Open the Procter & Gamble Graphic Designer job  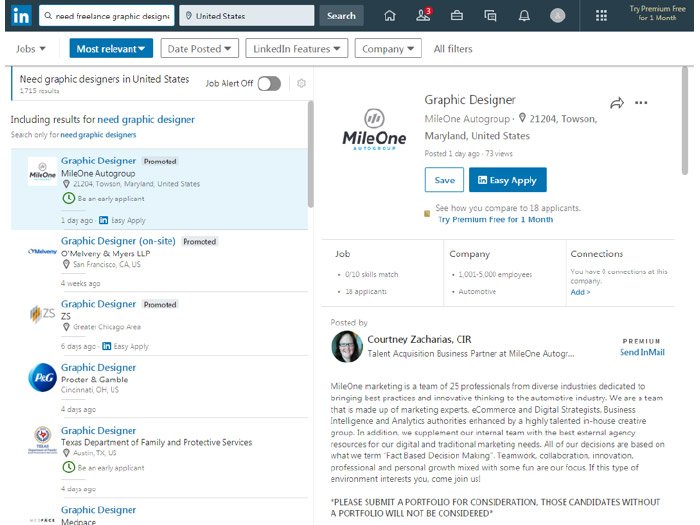point(98,367)
